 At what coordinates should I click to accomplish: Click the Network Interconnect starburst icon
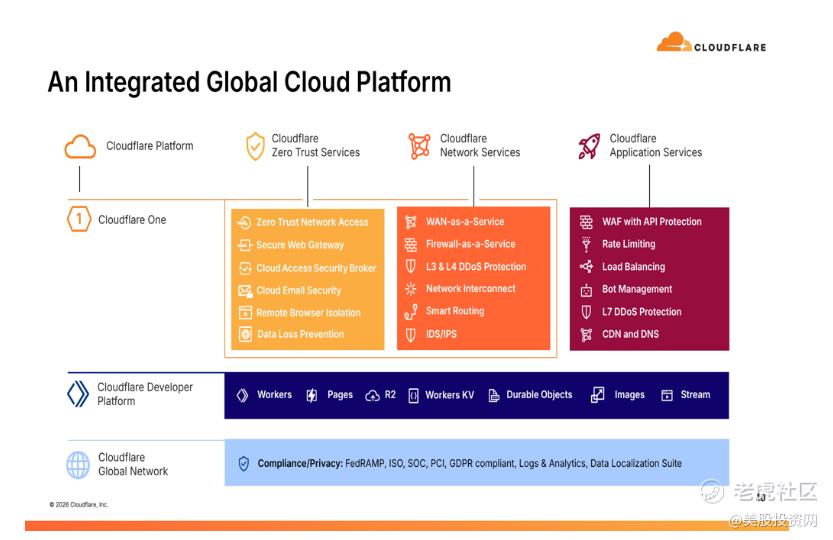pos(411,289)
